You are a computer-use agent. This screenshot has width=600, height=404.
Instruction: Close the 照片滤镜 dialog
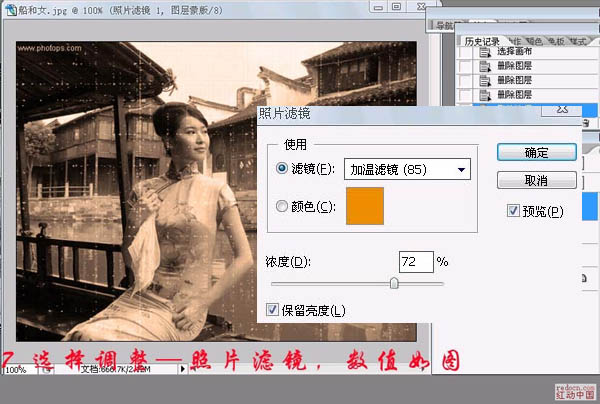point(562,110)
